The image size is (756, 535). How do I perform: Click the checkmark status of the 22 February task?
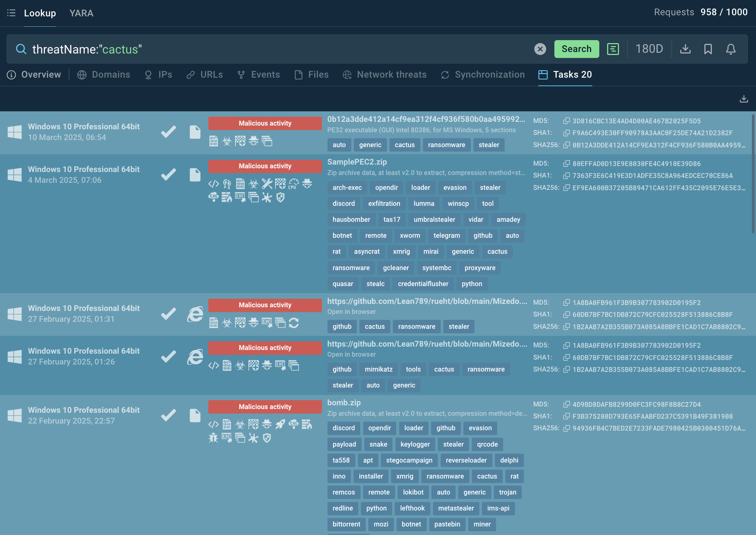169,415
